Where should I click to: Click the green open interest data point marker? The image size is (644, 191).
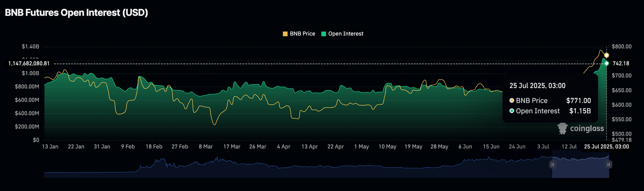[x=606, y=63]
